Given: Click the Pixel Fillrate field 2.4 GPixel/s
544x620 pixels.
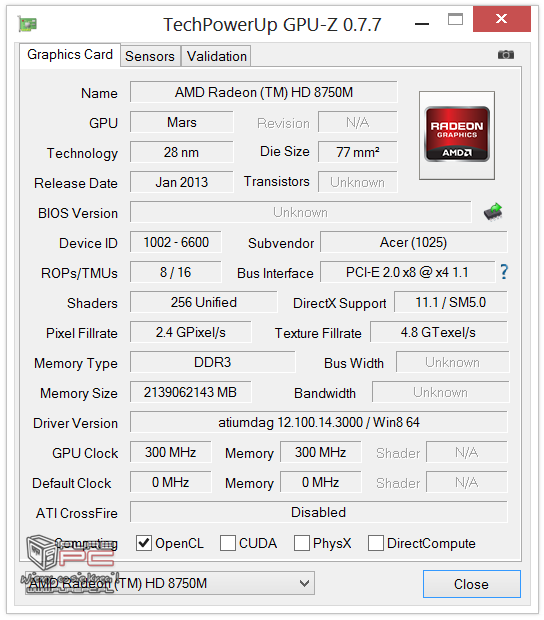Looking at the screenshot, I should click(191, 333).
